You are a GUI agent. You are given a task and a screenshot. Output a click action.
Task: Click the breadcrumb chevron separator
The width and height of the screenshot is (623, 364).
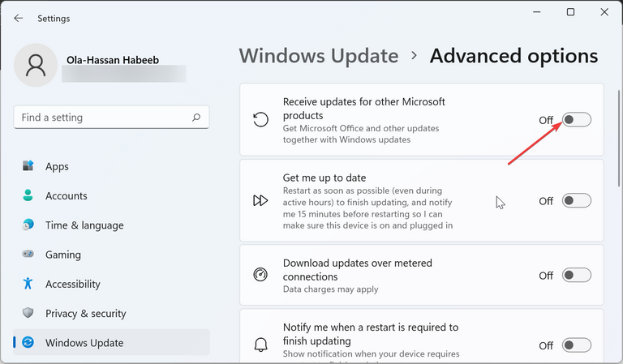click(x=414, y=56)
